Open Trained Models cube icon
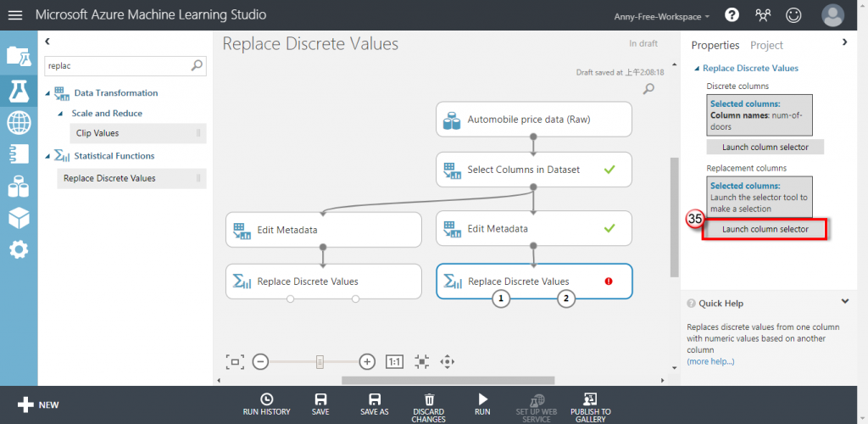Image resolution: width=868 pixels, height=424 pixels. (19, 218)
